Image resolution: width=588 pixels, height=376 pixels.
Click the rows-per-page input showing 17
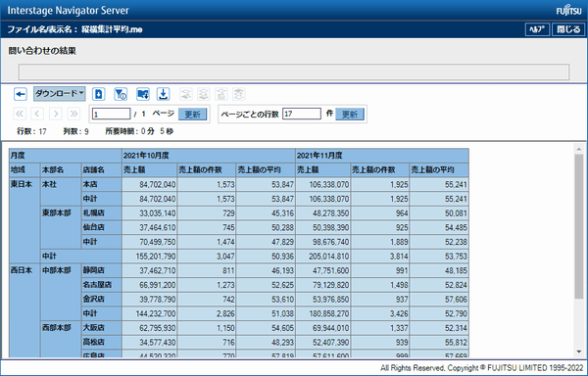(x=302, y=114)
